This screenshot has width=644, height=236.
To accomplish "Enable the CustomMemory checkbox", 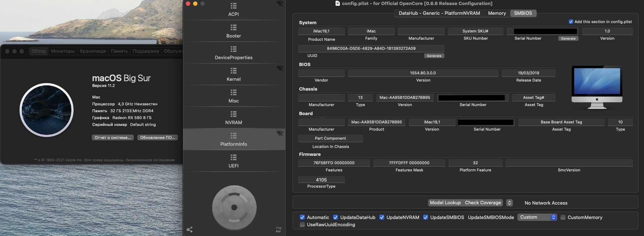I will pyautogui.click(x=563, y=217).
